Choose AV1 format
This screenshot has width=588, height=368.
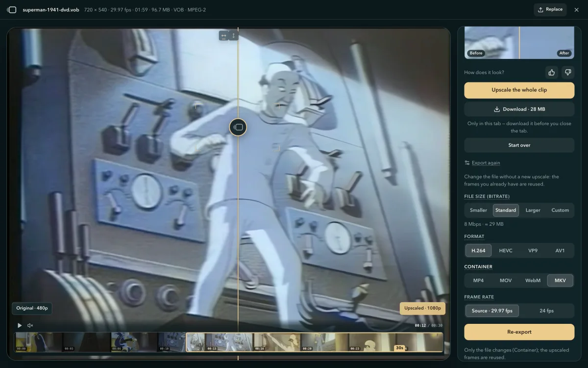coord(560,250)
